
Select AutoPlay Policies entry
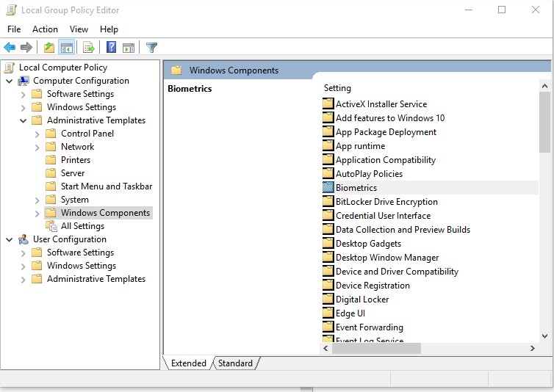[370, 174]
